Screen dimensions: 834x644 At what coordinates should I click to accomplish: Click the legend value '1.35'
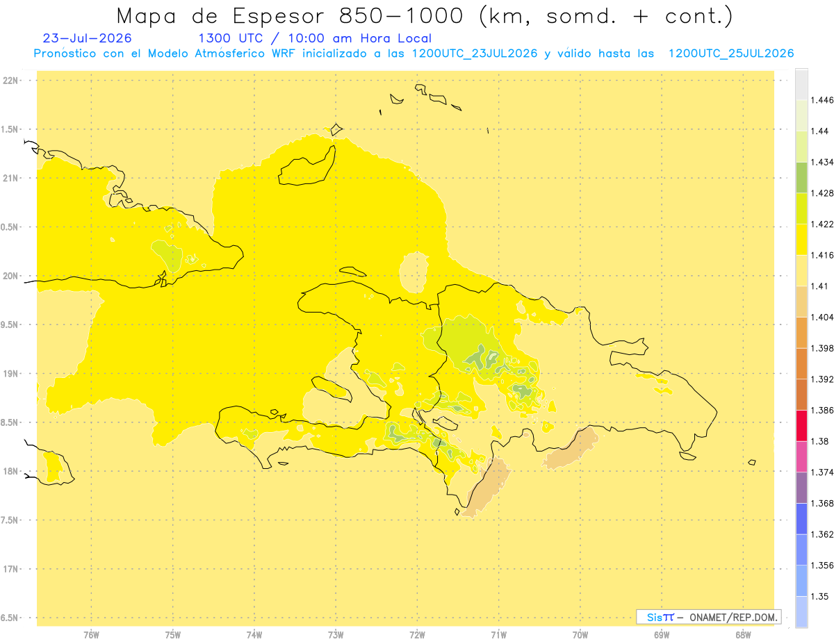point(819,596)
